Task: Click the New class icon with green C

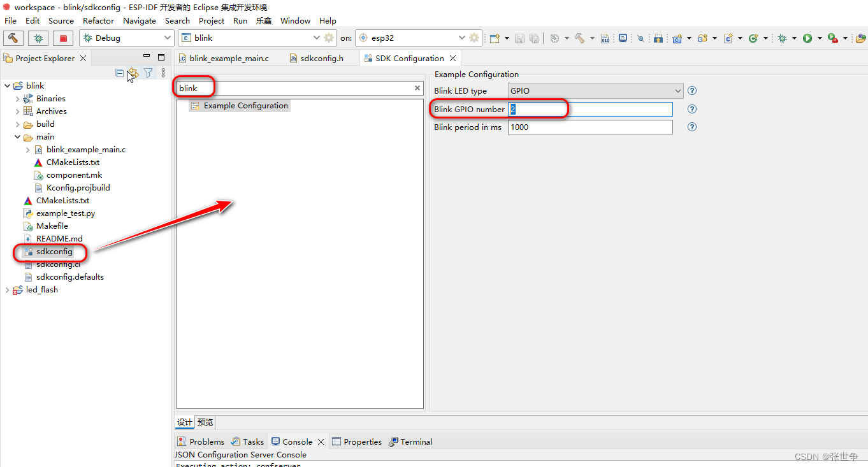Action: click(753, 38)
